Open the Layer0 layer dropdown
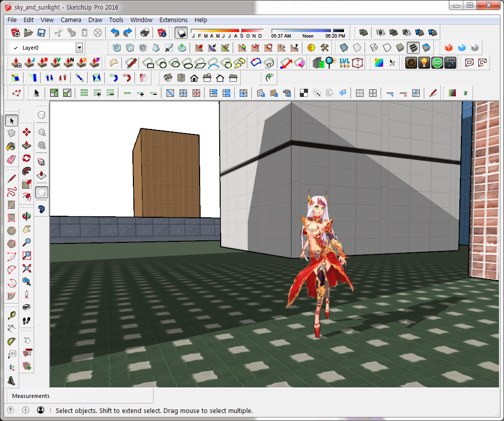This screenshot has width=504, height=421. click(79, 48)
